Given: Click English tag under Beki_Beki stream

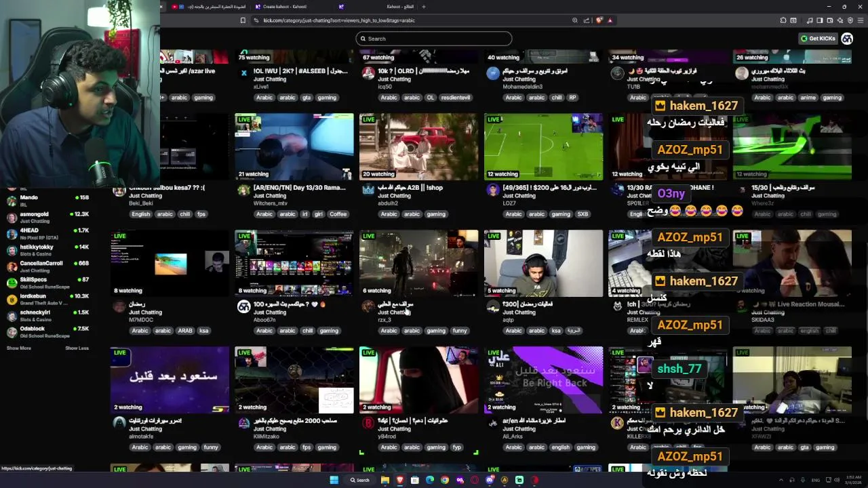Looking at the screenshot, I should click(141, 214).
